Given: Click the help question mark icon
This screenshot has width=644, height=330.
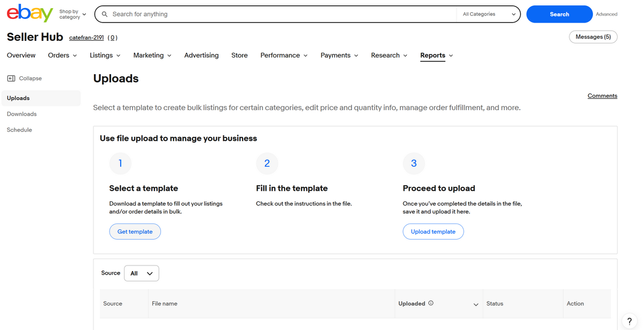Looking at the screenshot, I should click(x=629, y=321).
